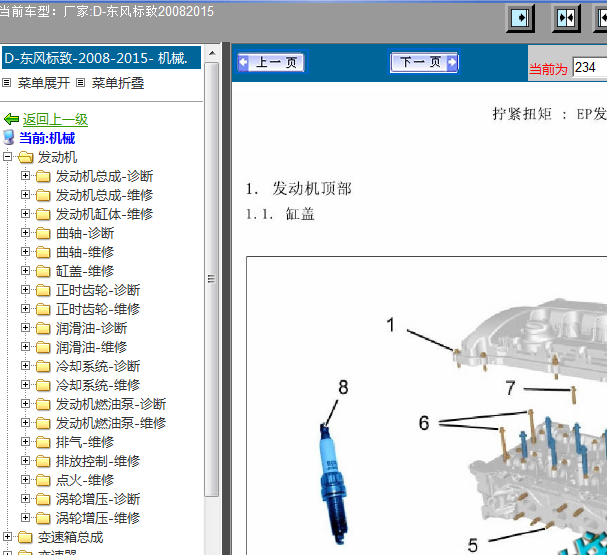Expand 曲轴-维修 node
The image size is (607, 555).
point(25,252)
